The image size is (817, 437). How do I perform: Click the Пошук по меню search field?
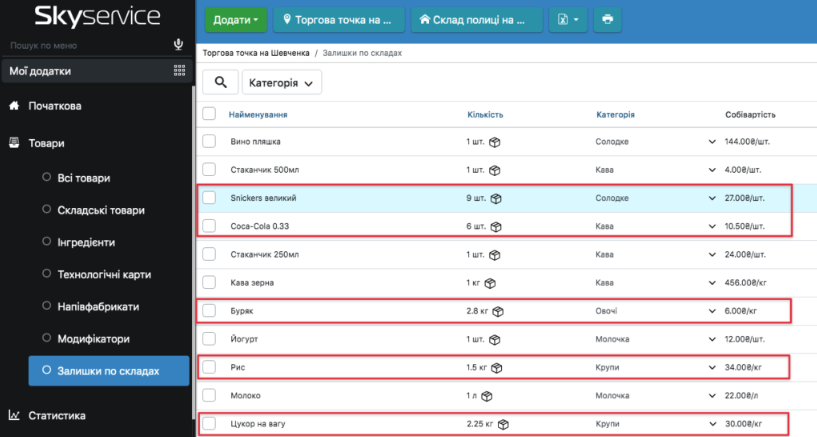click(85, 45)
